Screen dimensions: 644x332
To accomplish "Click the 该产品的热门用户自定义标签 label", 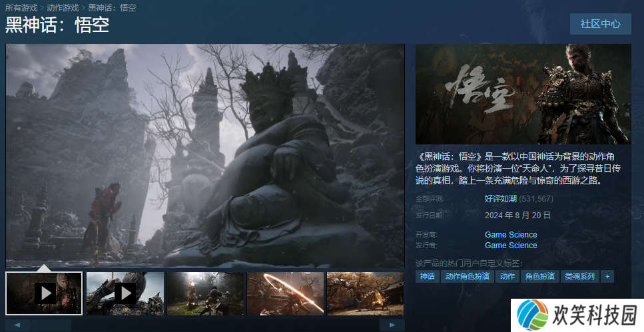I will pyautogui.click(x=469, y=263).
